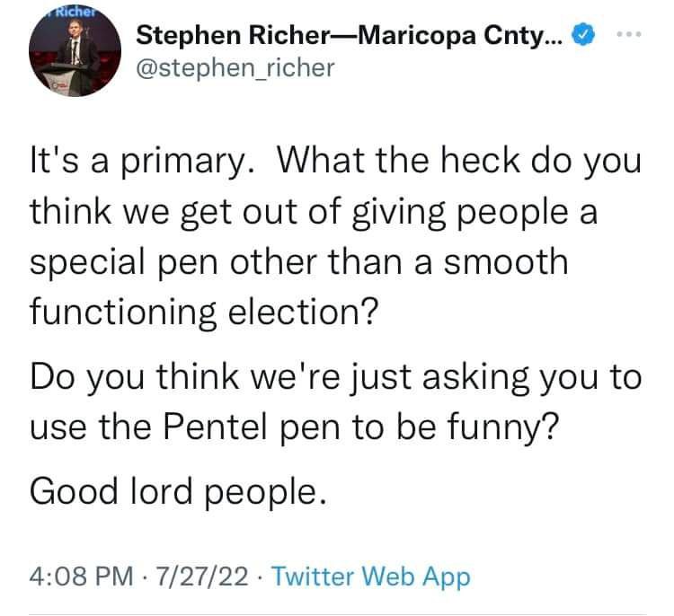This screenshot has width=674, height=616.
Task: Open Stephen Richer's circular profile photo
Action: (x=75, y=50)
